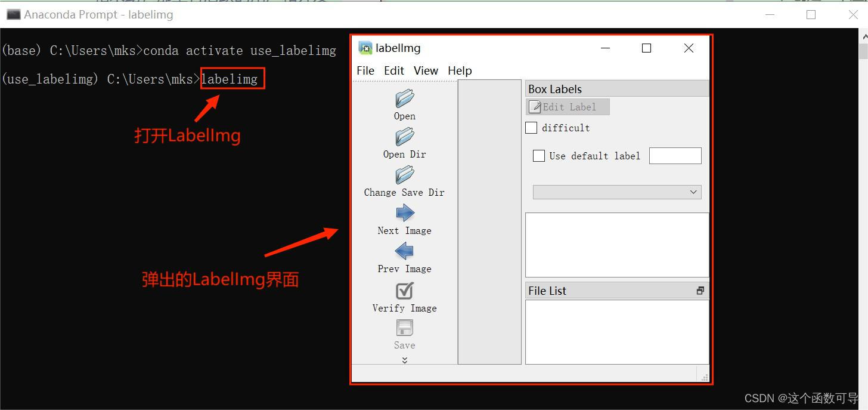Screen dimensions: 868x410
Task: Open the Edit menu in labelImg
Action: click(394, 70)
